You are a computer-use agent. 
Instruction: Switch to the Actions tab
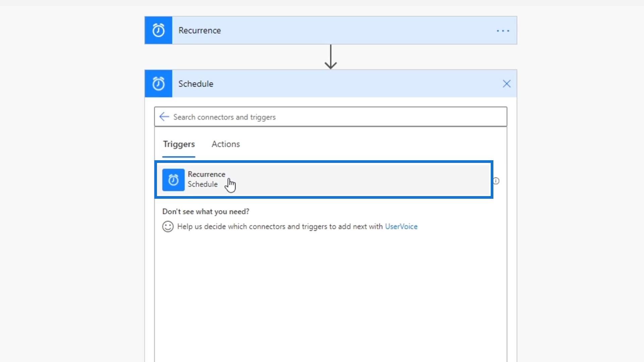point(225,144)
